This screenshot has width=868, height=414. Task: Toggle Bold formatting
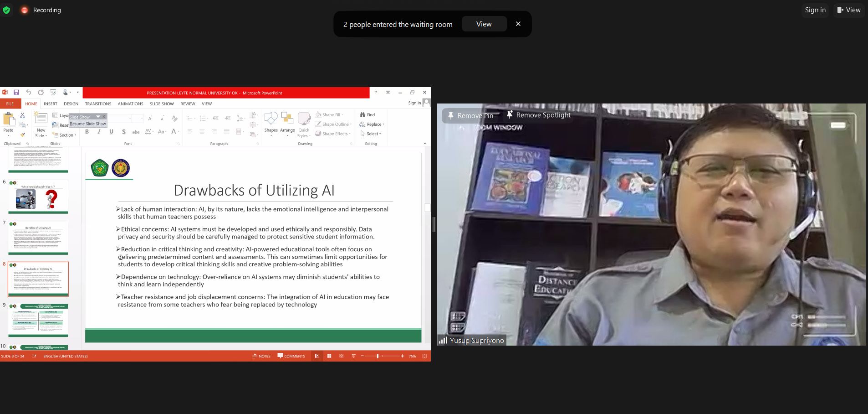87,132
